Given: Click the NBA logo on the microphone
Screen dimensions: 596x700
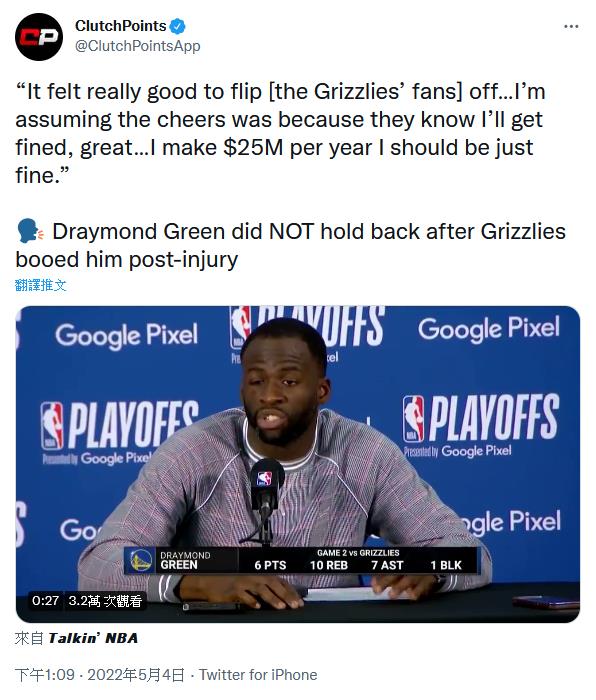Looking at the screenshot, I should point(264,479).
